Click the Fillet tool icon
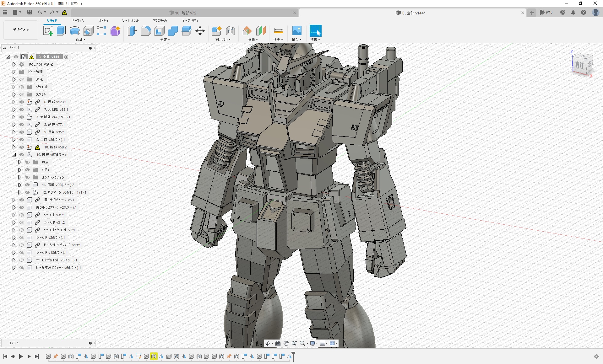603x364 pixels. (146, 31)
